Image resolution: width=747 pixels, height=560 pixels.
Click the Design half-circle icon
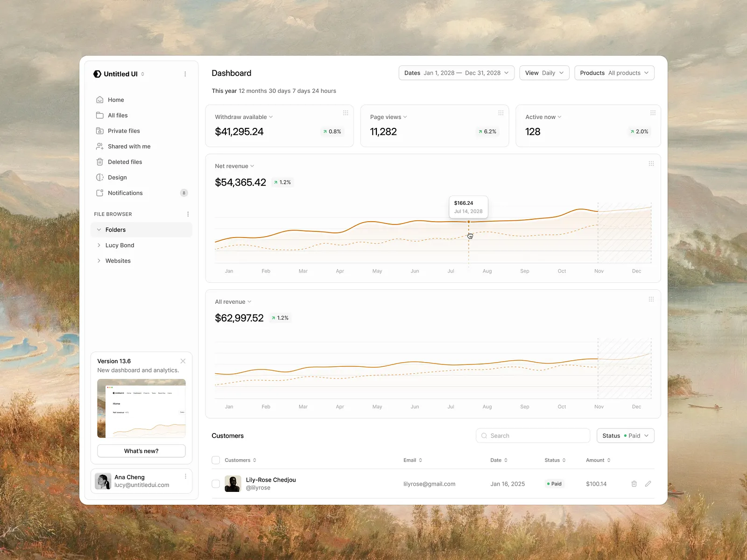coord(99,177)
